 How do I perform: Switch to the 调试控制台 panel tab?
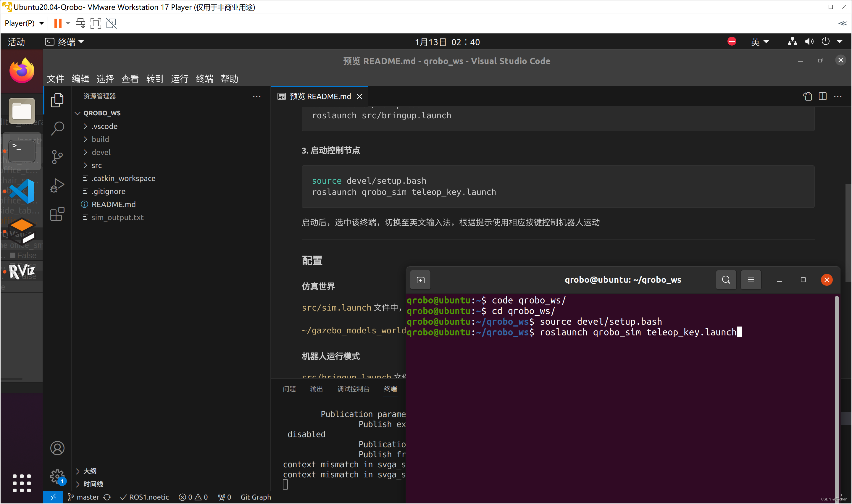point(353,389)
